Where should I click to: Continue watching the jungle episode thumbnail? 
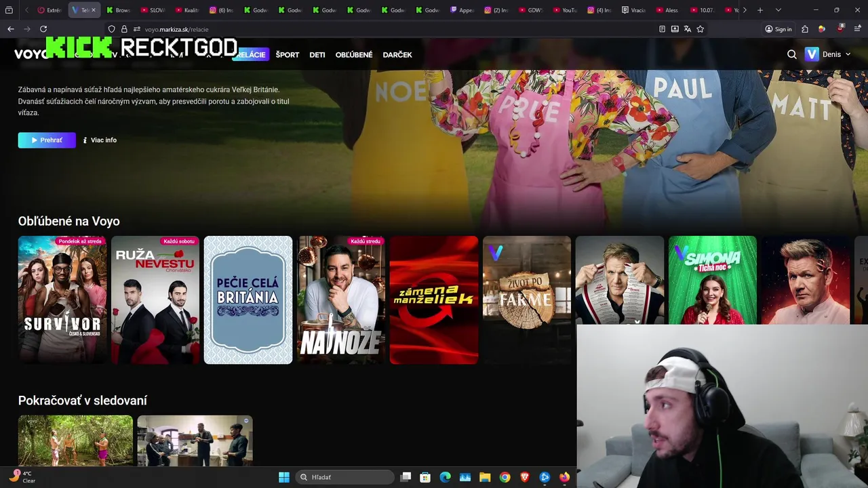point(75,441)
